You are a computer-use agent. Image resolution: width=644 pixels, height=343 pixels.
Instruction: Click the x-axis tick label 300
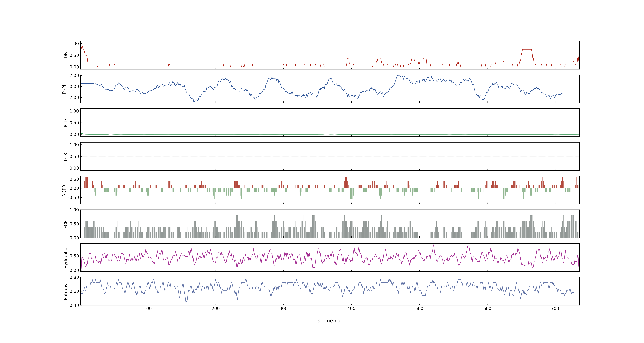pos(283,309)
